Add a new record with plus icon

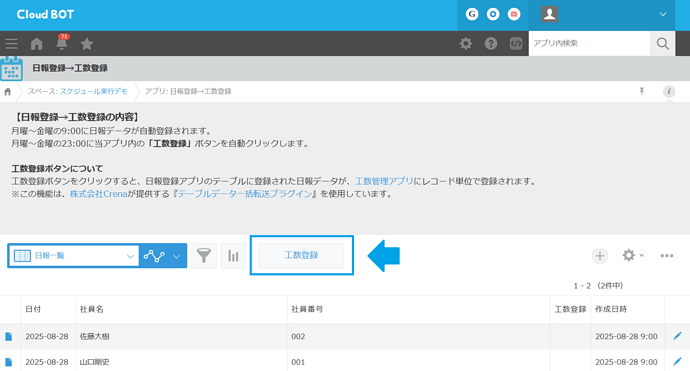599,256
